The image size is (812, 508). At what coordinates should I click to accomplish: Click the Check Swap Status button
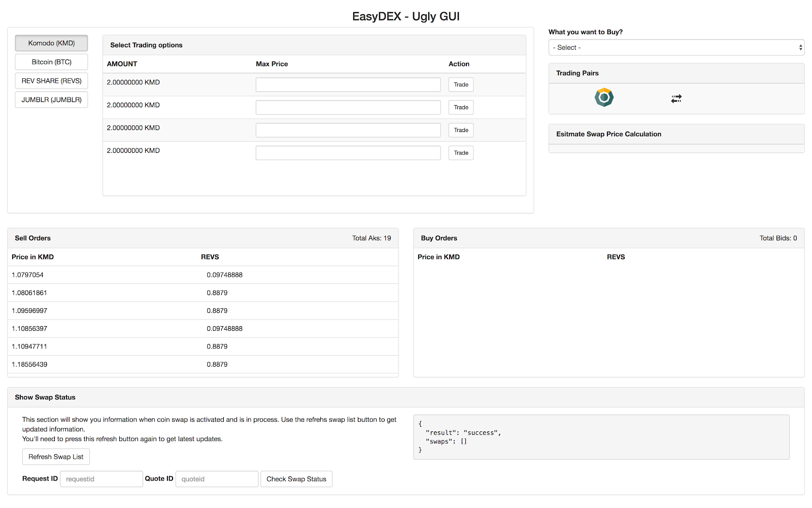tap(296, 479)
